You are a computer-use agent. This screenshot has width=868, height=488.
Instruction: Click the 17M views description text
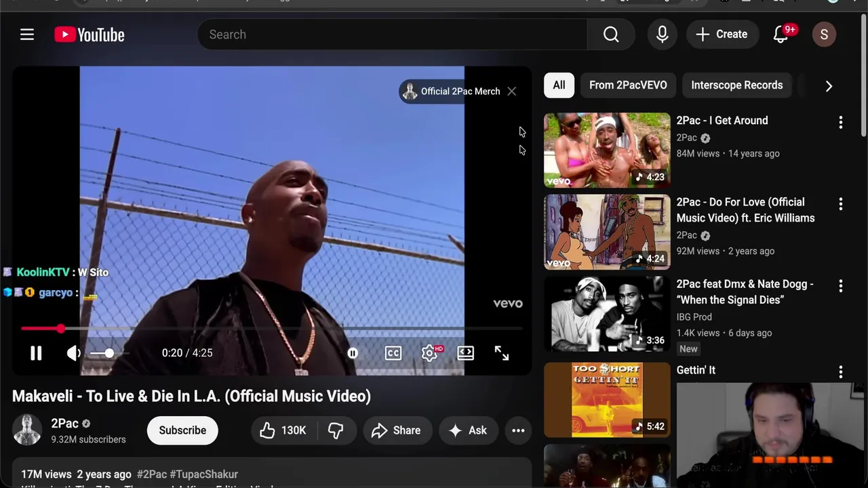click(46, 474)
